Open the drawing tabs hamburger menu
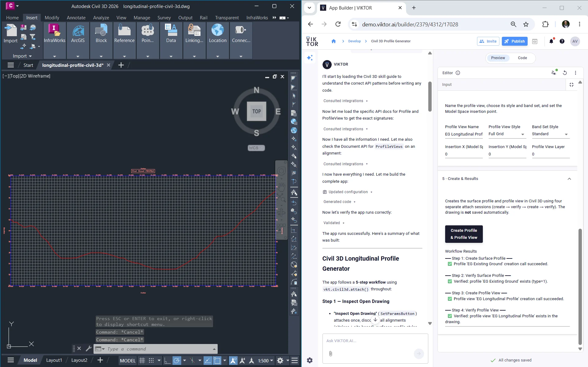 11,65
